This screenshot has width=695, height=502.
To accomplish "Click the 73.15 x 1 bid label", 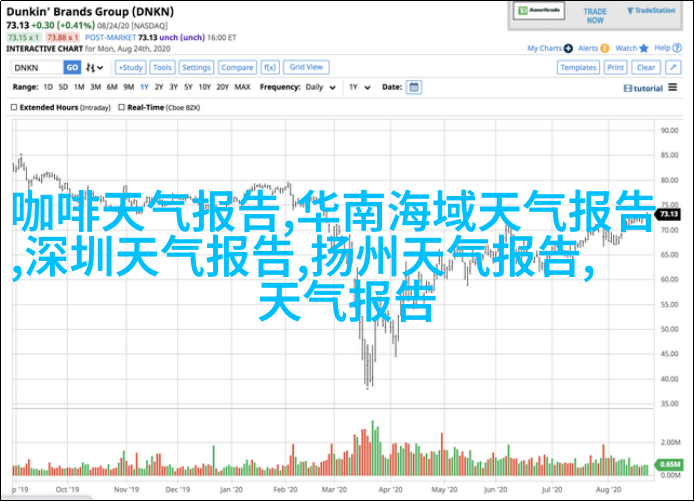I will click(x=24, y=38).
